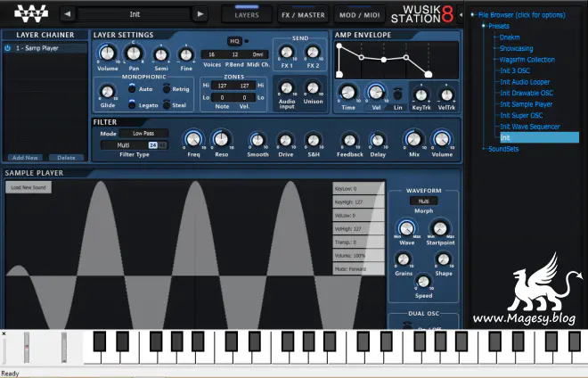
Task: Toggle the amp envelope Lin switch
Action: tap(398, 94)
